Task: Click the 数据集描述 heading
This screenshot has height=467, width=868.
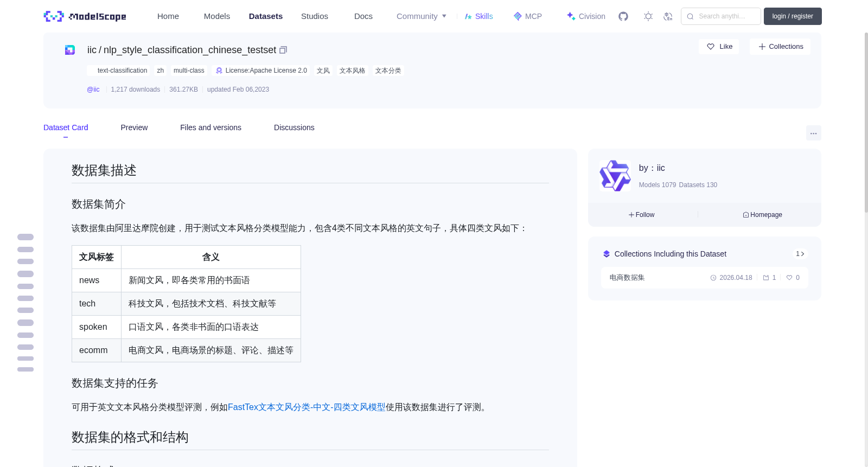Action: coord(104,170)
